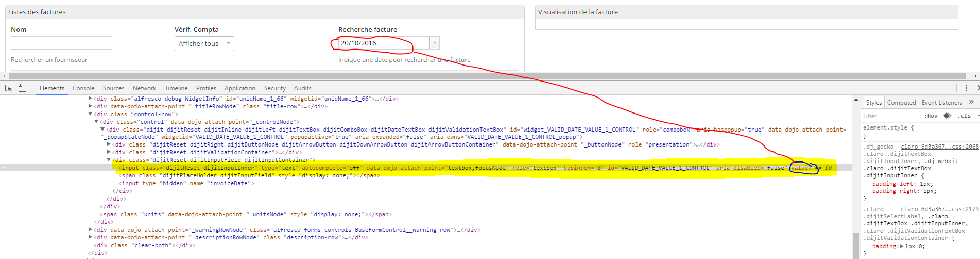Expand the title-row div node
This screenshot has width=980, height=259.
pos(90,106)
